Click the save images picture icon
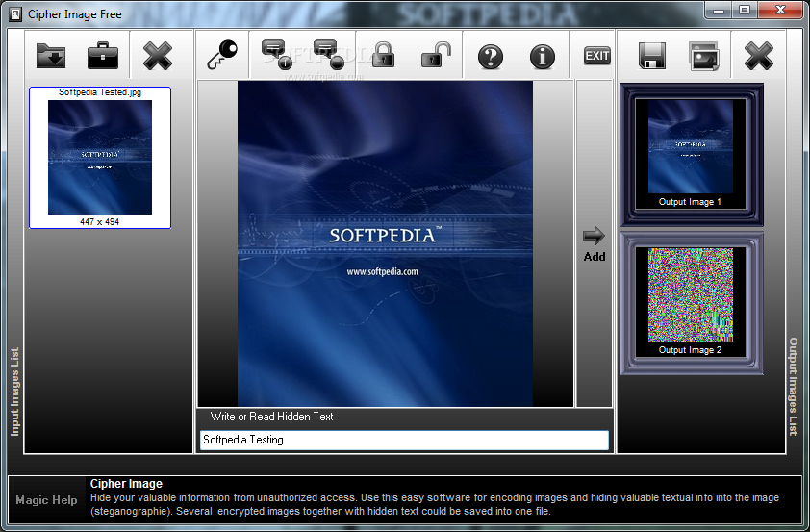Viewport: 810px width, 532px height. 704,56
